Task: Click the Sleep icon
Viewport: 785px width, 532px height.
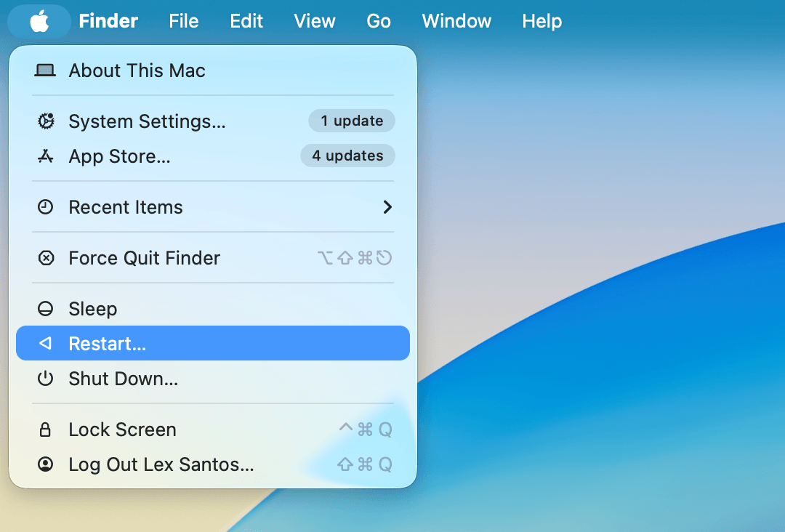Action: (x=46, y=308)
